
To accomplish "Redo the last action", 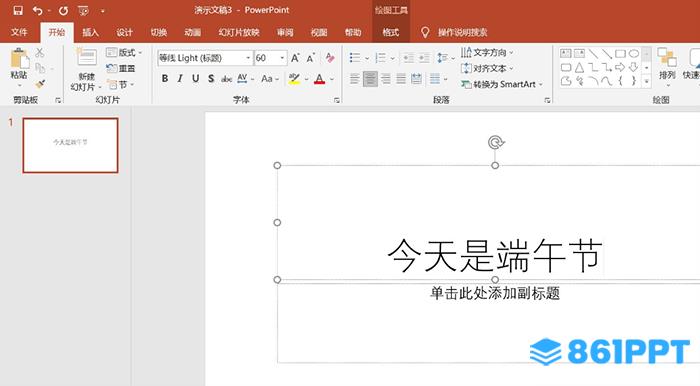I will 63,10.
